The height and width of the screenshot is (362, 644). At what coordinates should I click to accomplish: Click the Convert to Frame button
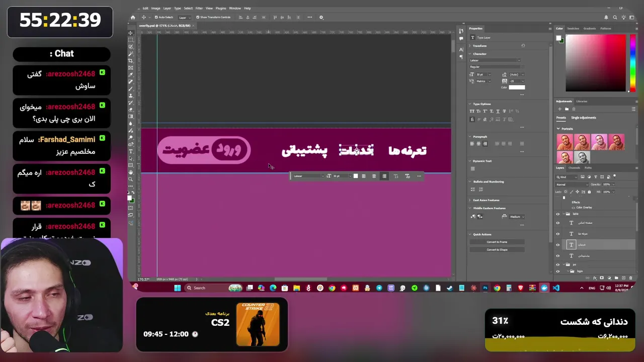pyautogui.click(x=497, y=242)
